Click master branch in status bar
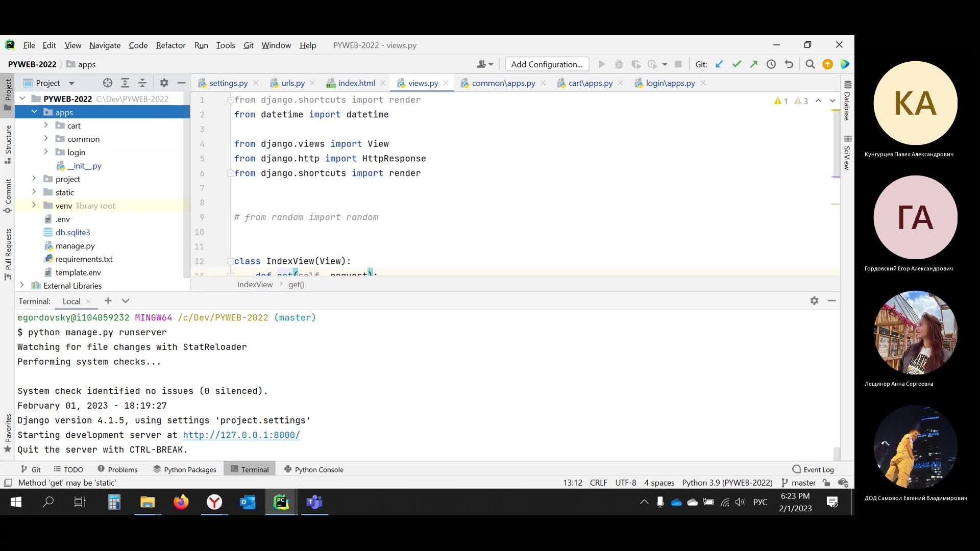This screenshot has width=980, height=551. point(799,483)
